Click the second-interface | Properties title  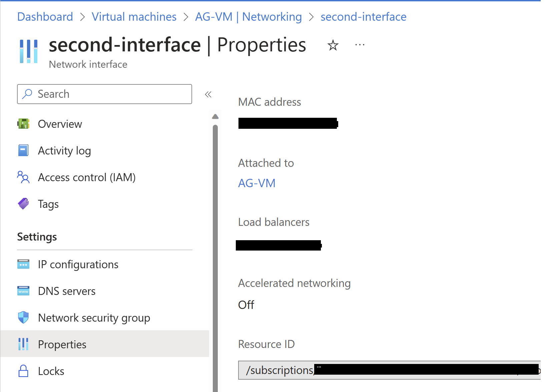pos(177,45)
